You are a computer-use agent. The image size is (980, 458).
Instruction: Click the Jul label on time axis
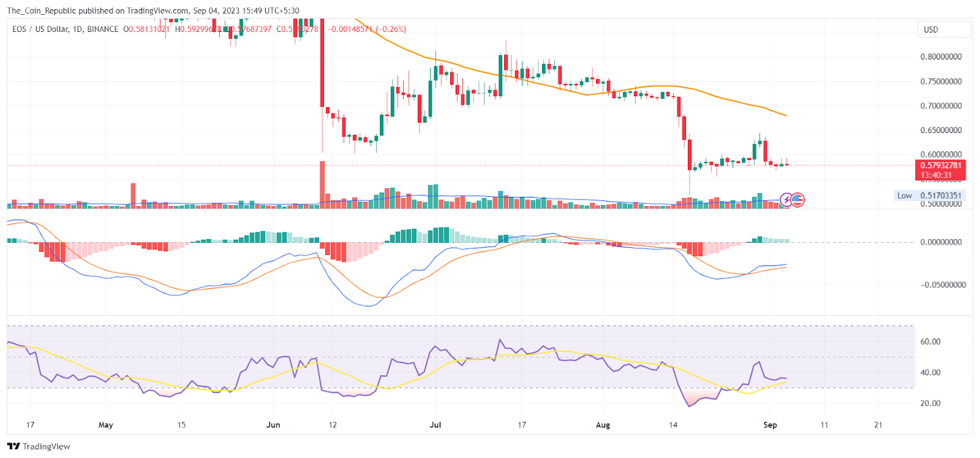coord(435,424)
